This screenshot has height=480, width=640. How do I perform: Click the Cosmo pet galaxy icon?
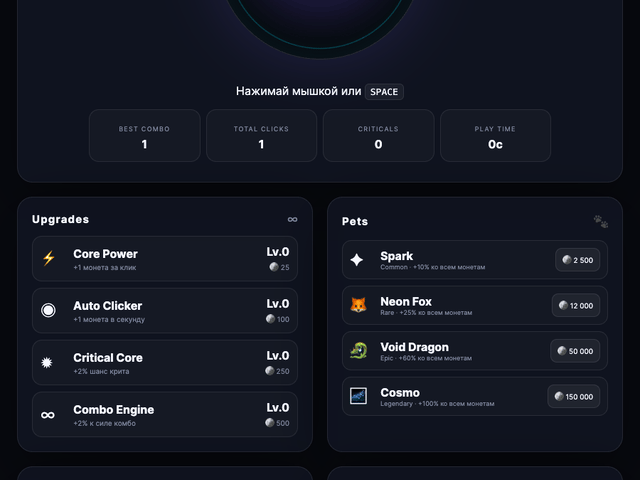click(x=358, y=396)
